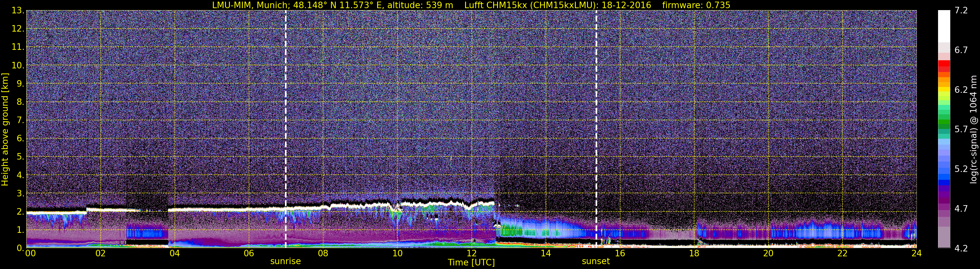Click the time axis tick label 08
980x269 pixels.
(323, 253)
